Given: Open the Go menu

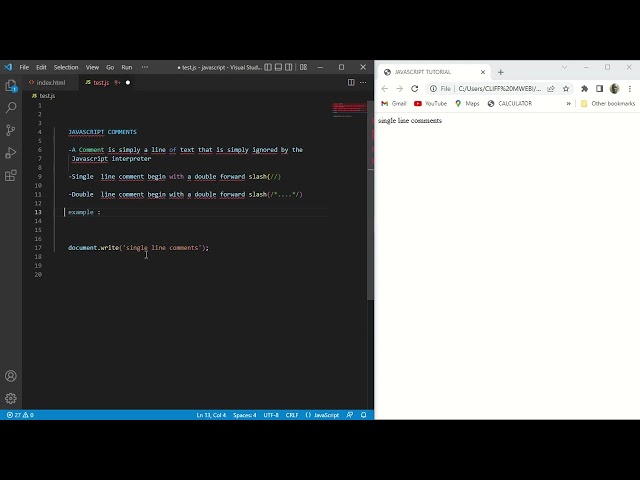Looking at the screenshot, I should pyautogui.click(x=110, y=67).
